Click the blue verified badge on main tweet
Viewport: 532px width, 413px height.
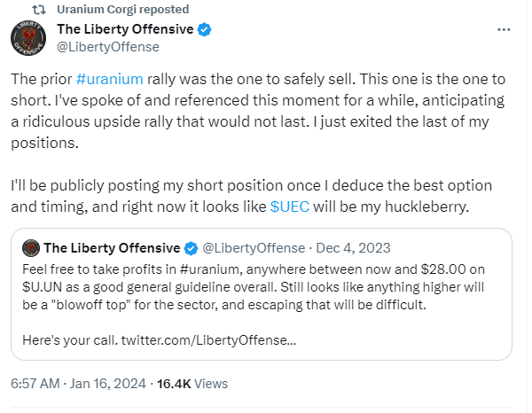coord(204,30)
